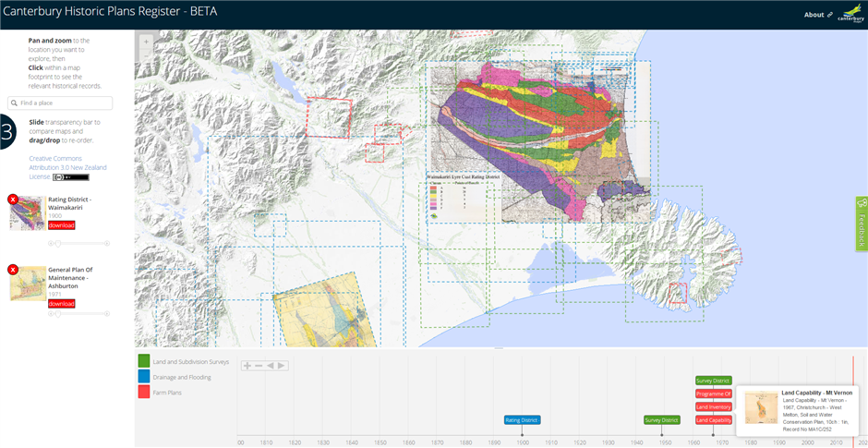Image resolution: width=868 pixels, height=448 pixels.
Task: Toggle Farm Plans legend category
Action: (x=144, y=393)
